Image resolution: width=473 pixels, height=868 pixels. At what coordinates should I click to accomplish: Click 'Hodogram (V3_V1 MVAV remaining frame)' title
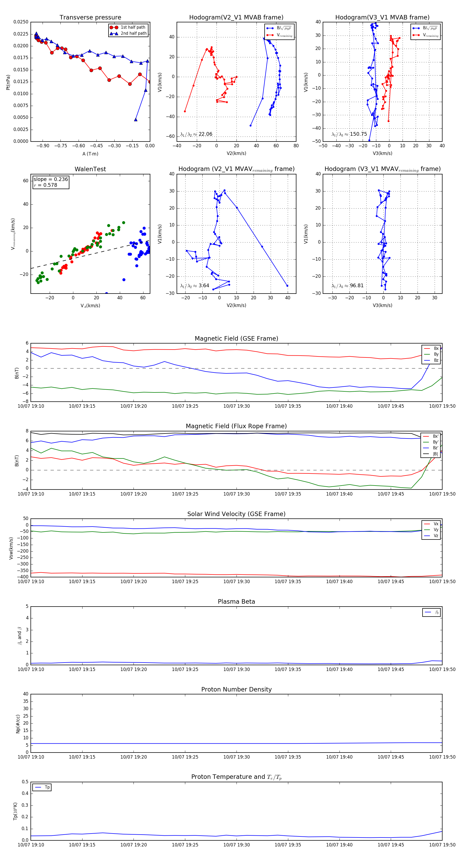pyautogui.click(x=382, y=169)
